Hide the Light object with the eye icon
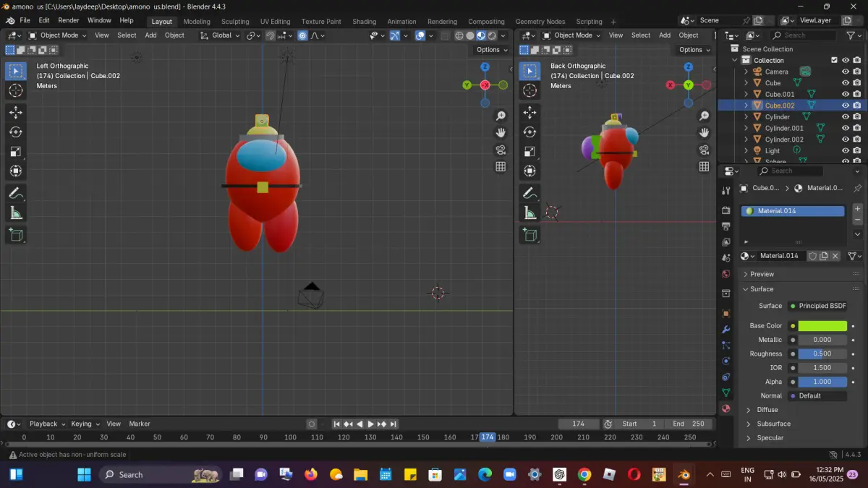The width and height of the screenshot is (868, 488). click(x=845, y=150)
